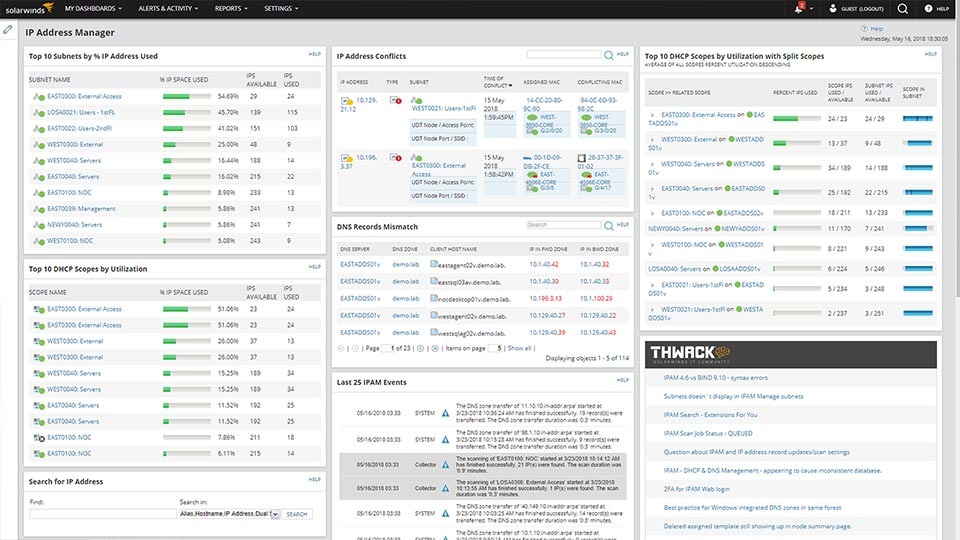Screen dimensions: 960x540
Task: Click search icon in DNS Records Mismatch
Action: (x=609, y=226)
